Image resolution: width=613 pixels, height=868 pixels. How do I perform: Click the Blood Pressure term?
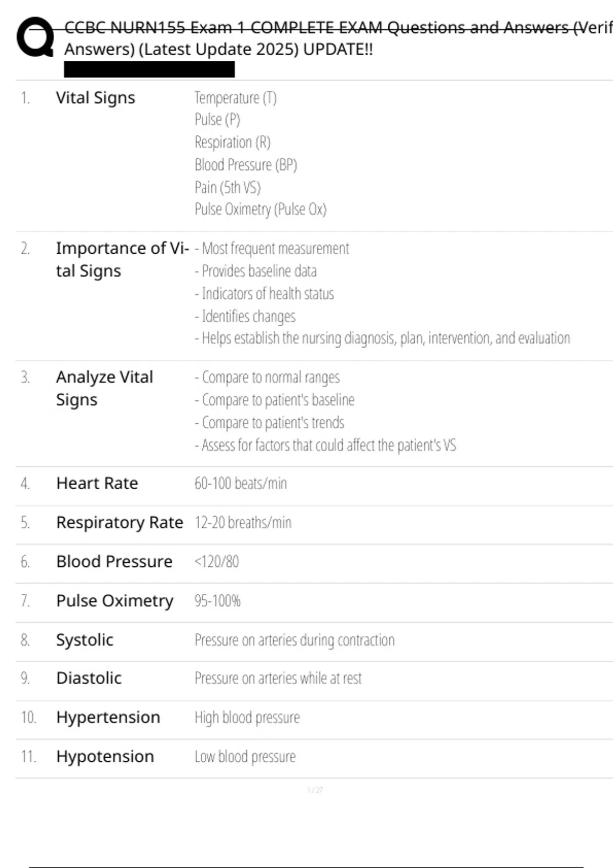coord(114,562)
